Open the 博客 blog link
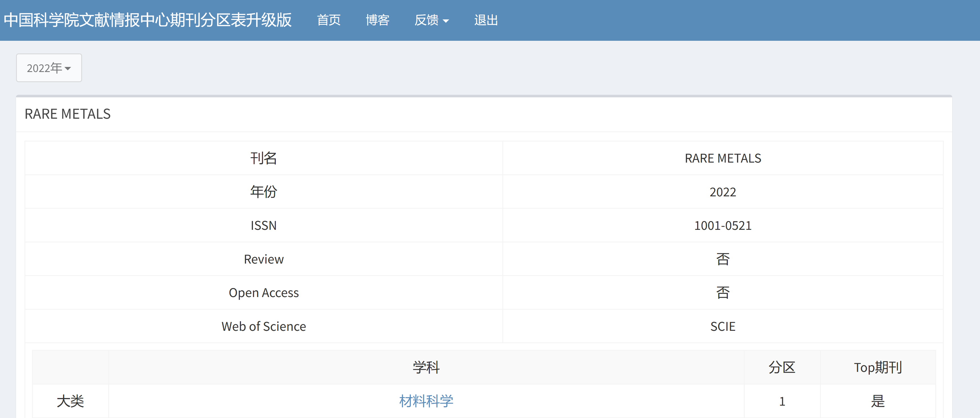 click(377, 20)
